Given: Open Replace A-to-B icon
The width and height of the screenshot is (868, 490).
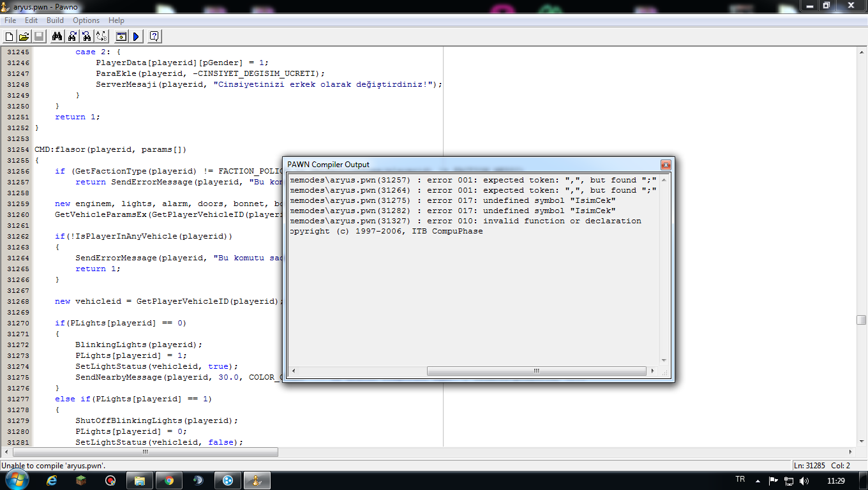Looking at the screenshot, I should click(101, 36).
